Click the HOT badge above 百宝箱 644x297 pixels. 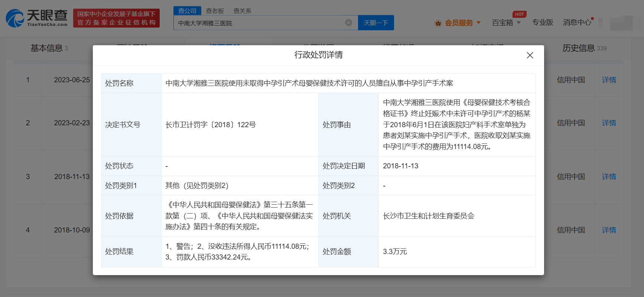[x=519, y=14]
